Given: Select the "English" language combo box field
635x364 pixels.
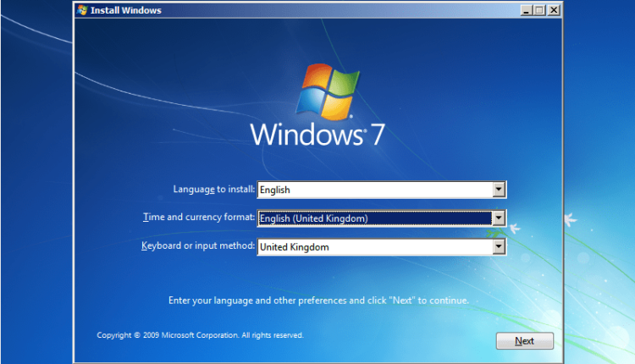Looking at the screenshot, I should coord(373,190).
